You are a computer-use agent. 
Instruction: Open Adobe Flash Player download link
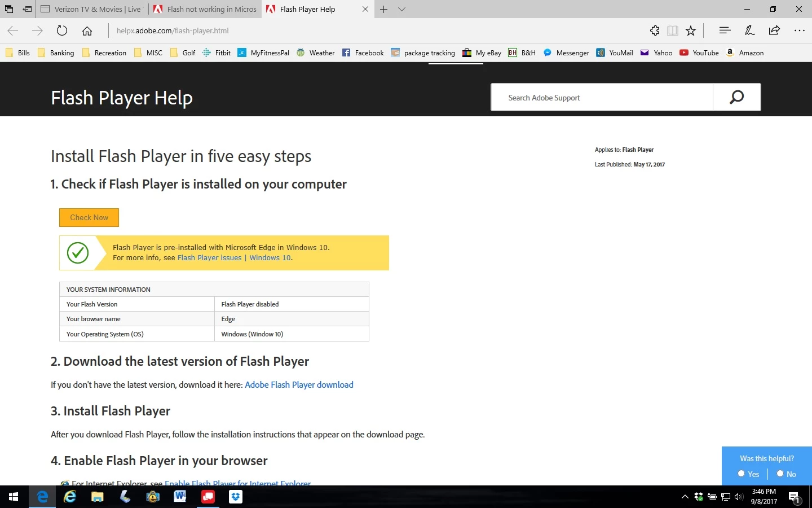(x=299, y=385)
